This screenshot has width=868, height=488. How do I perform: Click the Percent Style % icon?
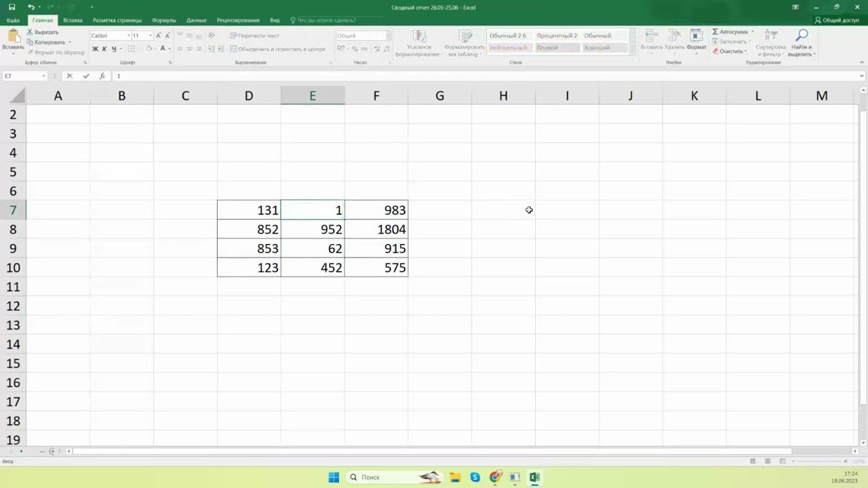coord(355,49)
